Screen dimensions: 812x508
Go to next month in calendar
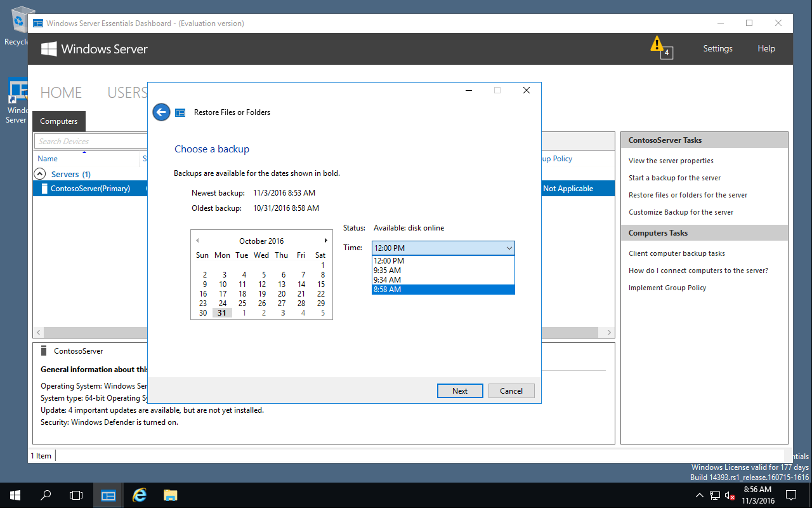(326, 241)
